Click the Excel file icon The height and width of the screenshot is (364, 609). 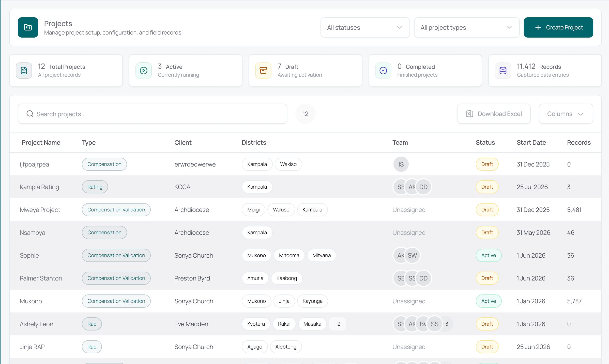[470, 114]
